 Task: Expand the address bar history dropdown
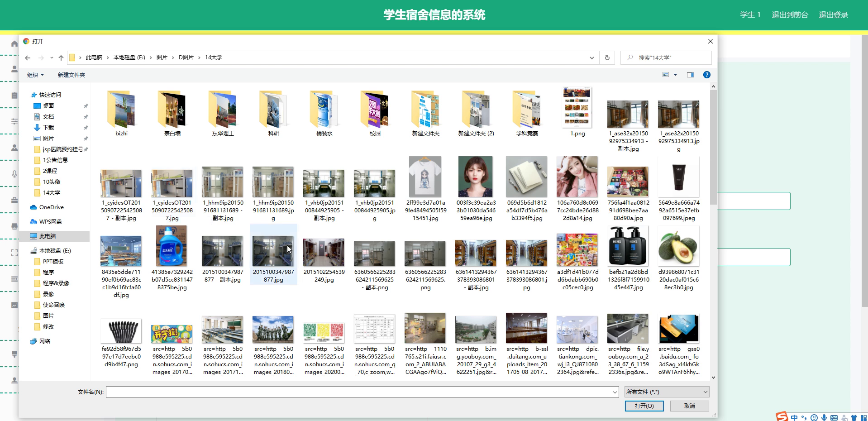pos(591,58)
